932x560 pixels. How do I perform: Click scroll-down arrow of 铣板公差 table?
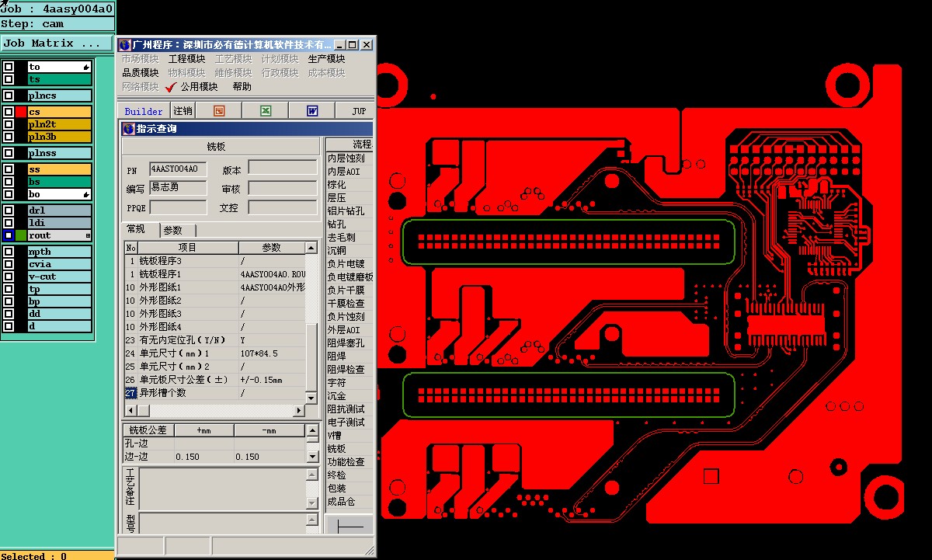[x=313, y=457]
